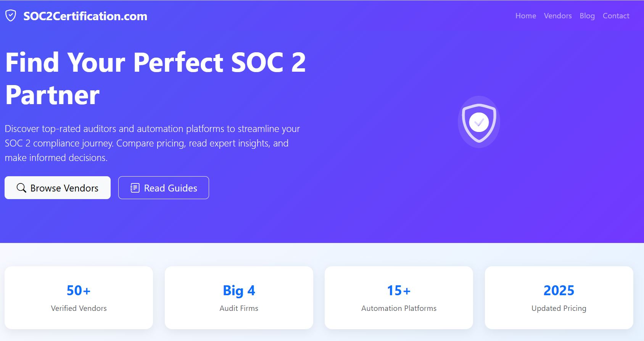Click the shield logo icon in the header
Viewport: 644px width, 341px height.
[11, 16]
